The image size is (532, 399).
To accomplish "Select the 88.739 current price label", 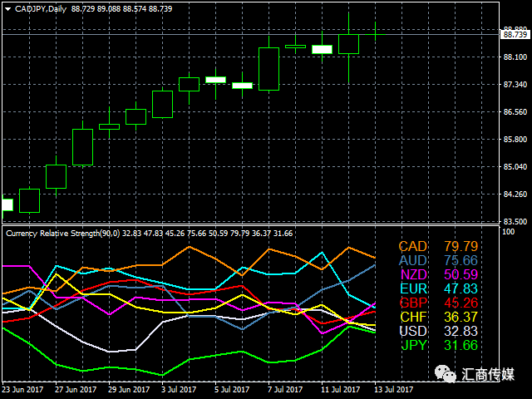I will pyautogui.click(x=515, y=35).
